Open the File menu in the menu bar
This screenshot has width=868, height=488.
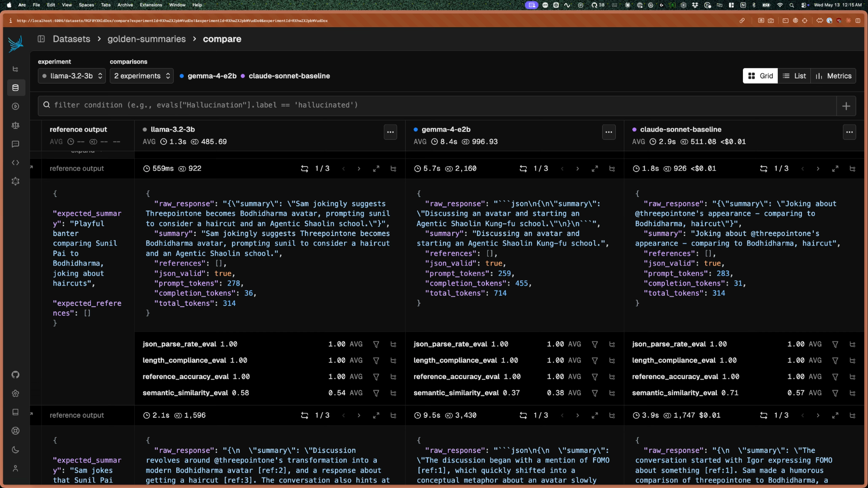point(36,5)
